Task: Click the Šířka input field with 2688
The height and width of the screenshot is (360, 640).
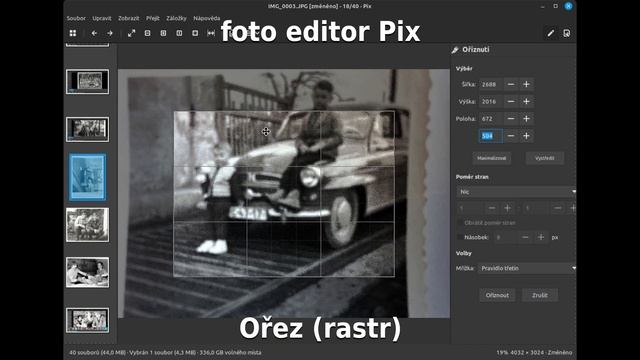Action: [x=491, y=84]
